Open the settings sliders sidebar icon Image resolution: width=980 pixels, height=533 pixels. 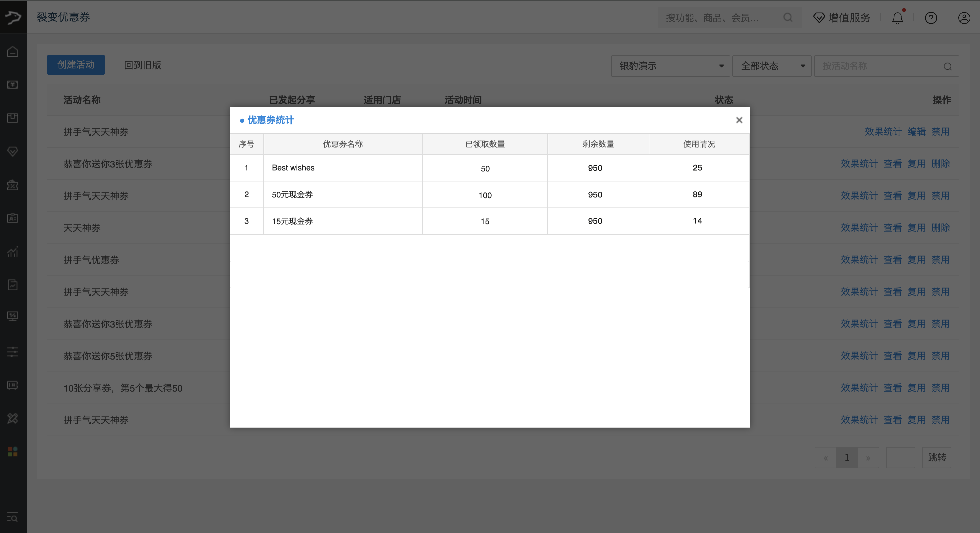click(13, 352)
